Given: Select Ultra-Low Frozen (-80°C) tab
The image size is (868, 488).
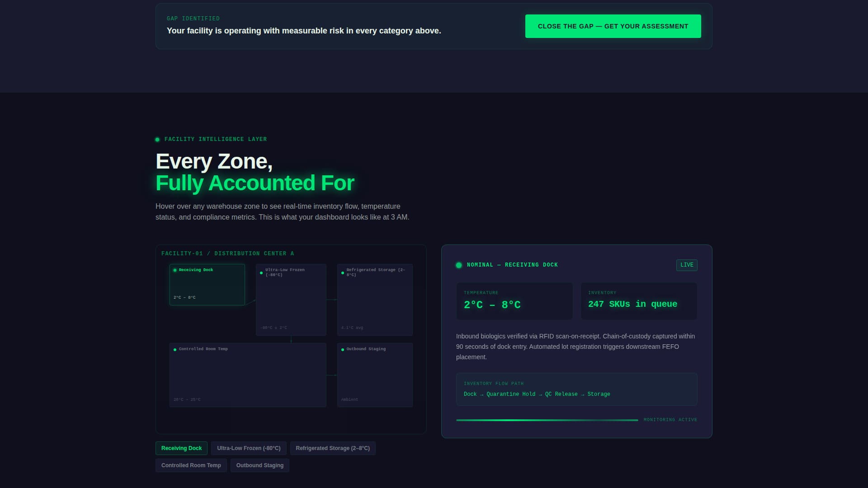Looking at the screenshot, I should (249, 448).
